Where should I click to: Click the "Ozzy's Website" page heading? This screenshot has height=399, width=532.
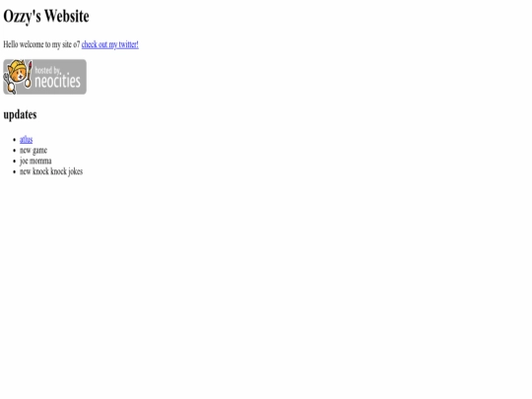pos(46,17)
